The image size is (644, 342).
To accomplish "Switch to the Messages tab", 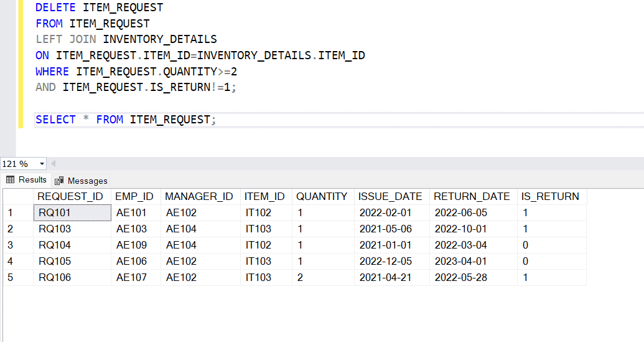I will [81, 181].
